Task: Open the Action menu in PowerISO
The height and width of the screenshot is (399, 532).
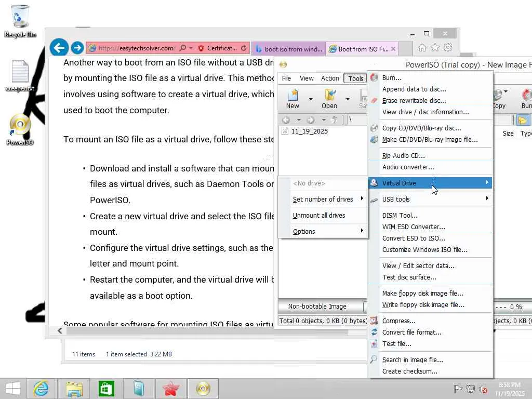Action: pos(330,78)
